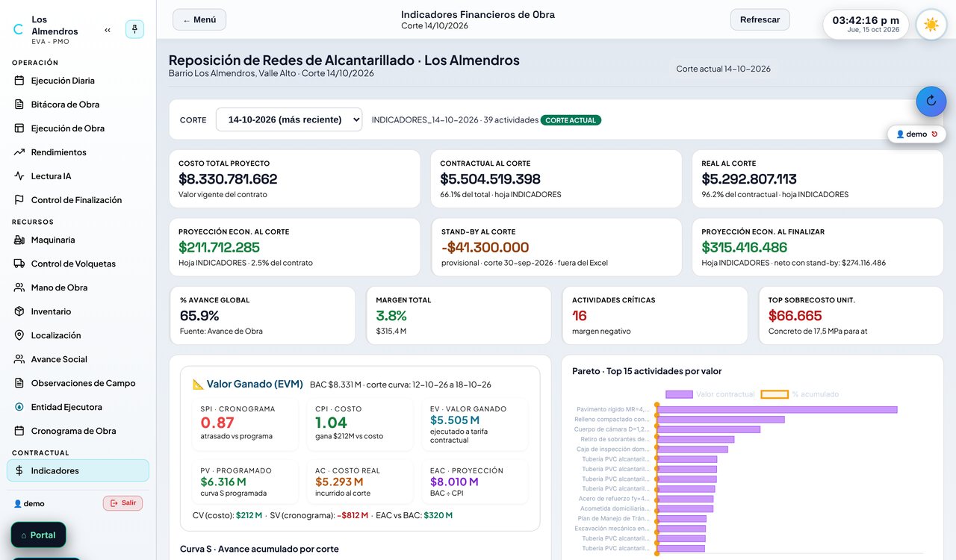Image resolution: width=956 pixels, height=560 pixels.
Task: Open the Inventario menu entry
Action: click(78, 311)
